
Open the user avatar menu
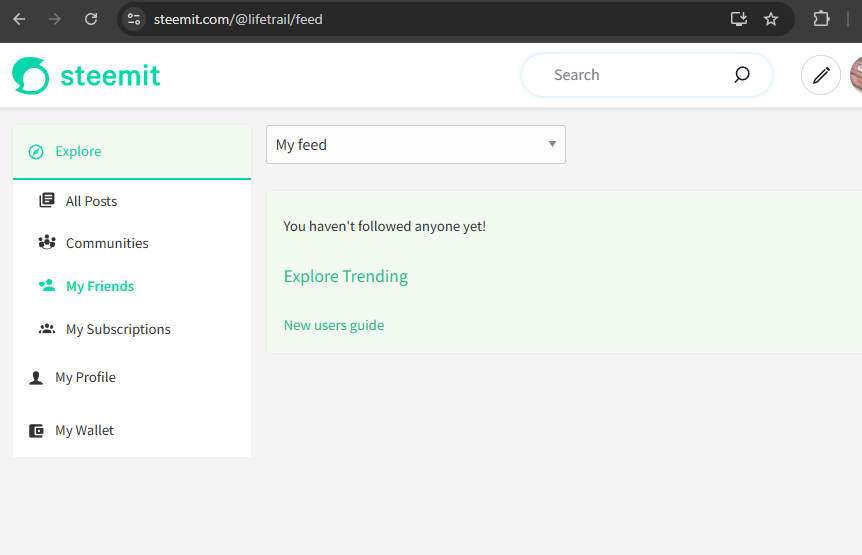857,75
